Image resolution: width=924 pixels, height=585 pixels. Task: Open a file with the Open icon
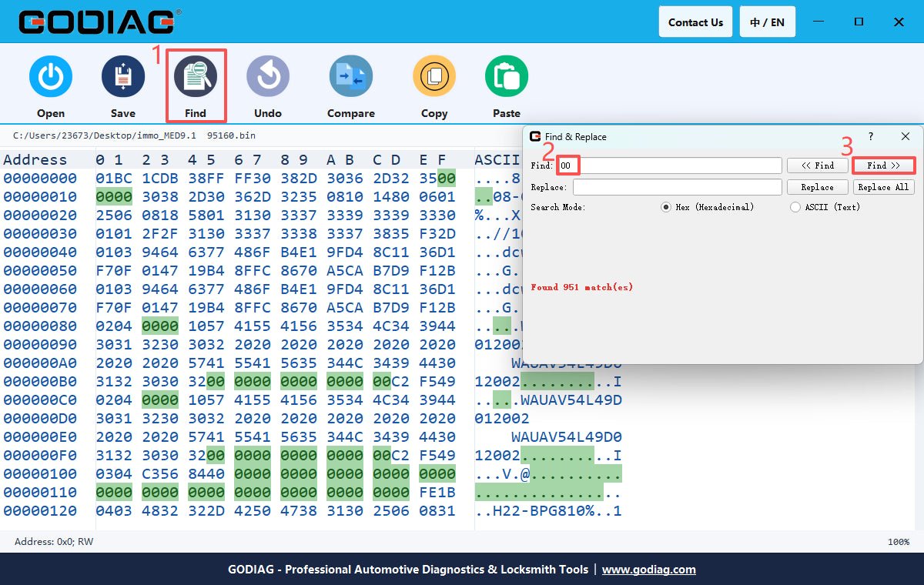pos(51,77)
